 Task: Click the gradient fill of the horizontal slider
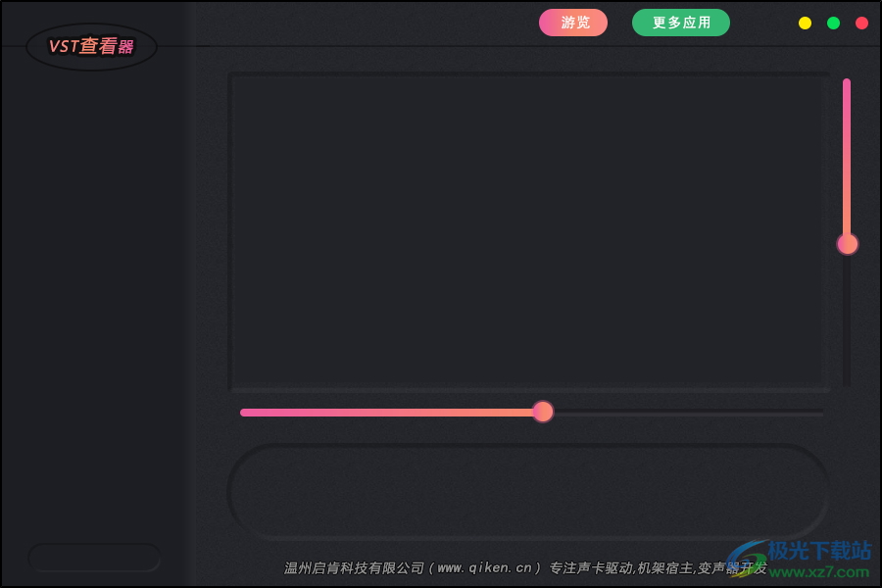click(x=392, y=412)
